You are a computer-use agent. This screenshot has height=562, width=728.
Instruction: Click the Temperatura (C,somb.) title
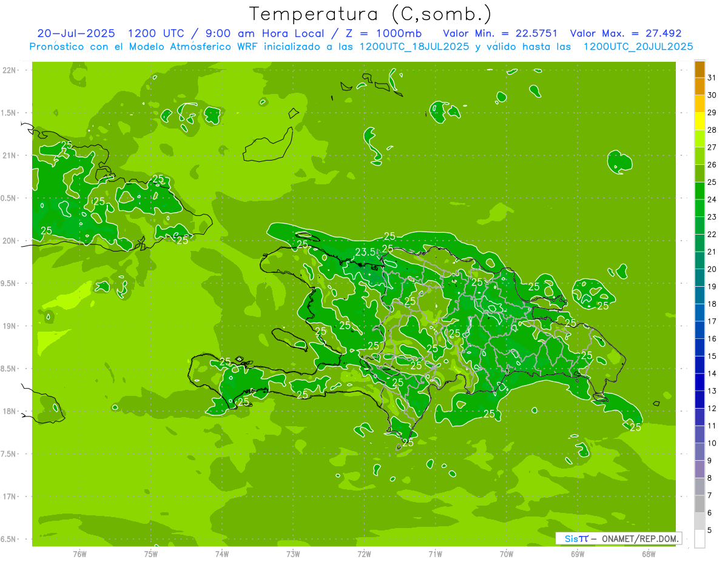(x=370, y=13)
